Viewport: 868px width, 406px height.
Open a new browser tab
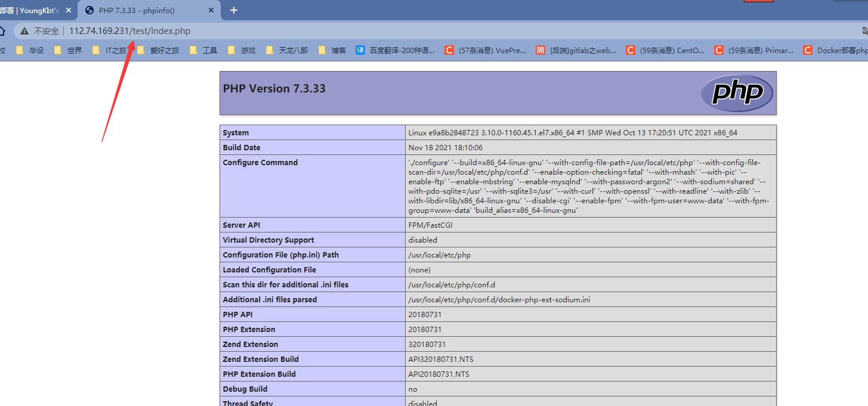pyautogui.click(x=234, y=10)
